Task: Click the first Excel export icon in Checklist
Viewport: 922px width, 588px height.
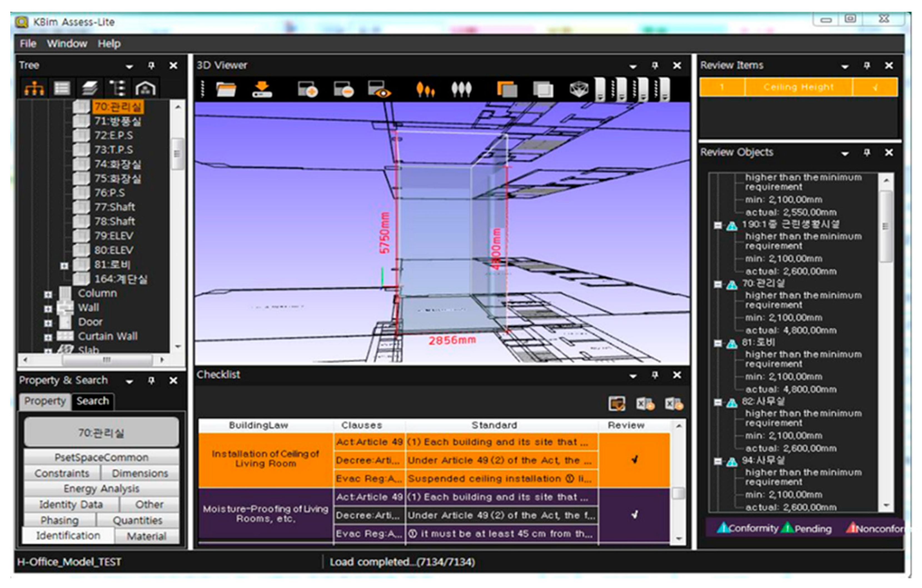Action: coord(645,404)
